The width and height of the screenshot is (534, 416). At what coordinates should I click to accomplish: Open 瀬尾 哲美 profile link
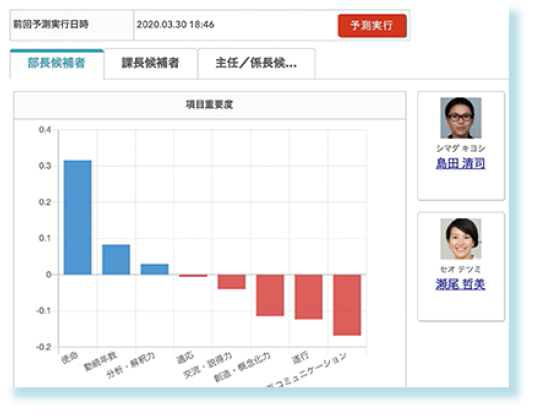(460, 284)
